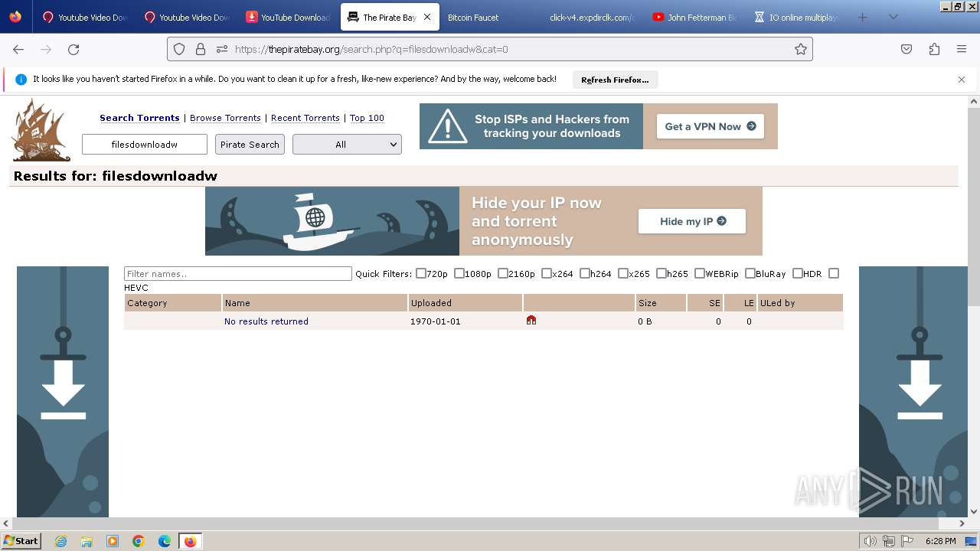Click the Firefox icon pinned tab
Viewport: 980px width, 551px height.
point(15,17)
